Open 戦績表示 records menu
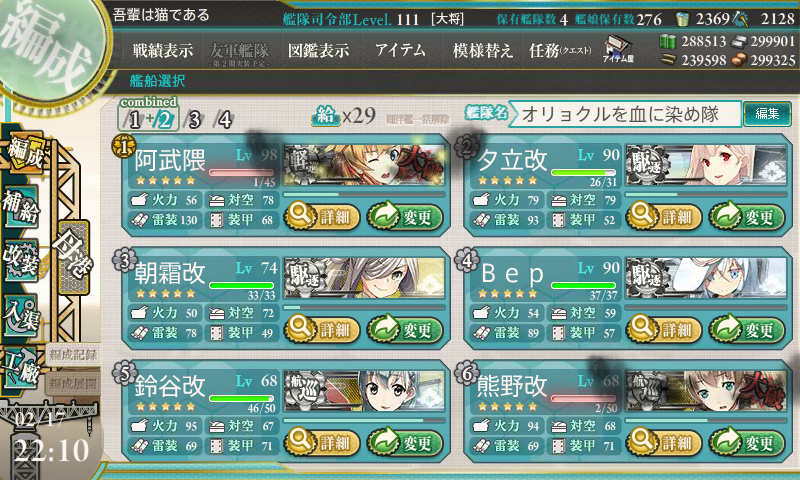800x480 pixels. 163,50
